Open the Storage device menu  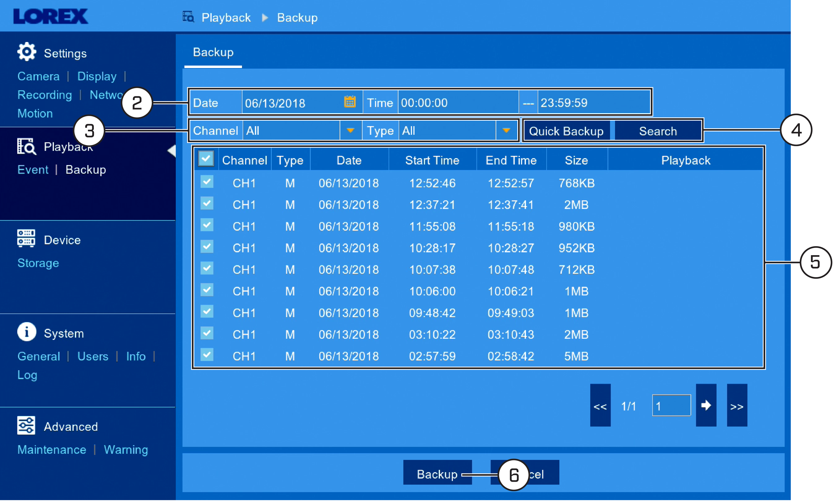point(38,263)
